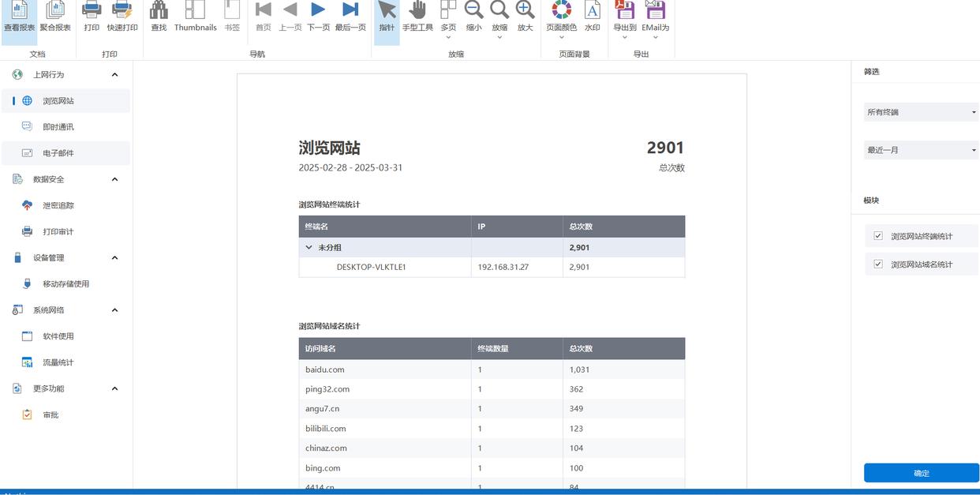Click angu7.cn domain row

[x=492, y=409]
